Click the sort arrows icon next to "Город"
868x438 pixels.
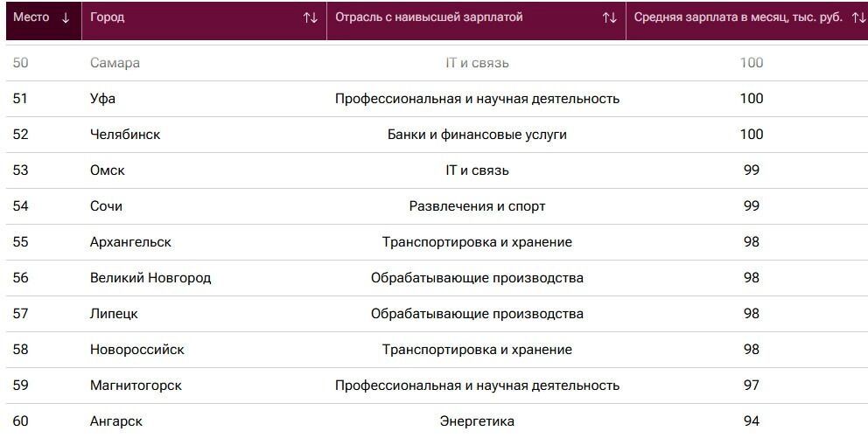310,17
